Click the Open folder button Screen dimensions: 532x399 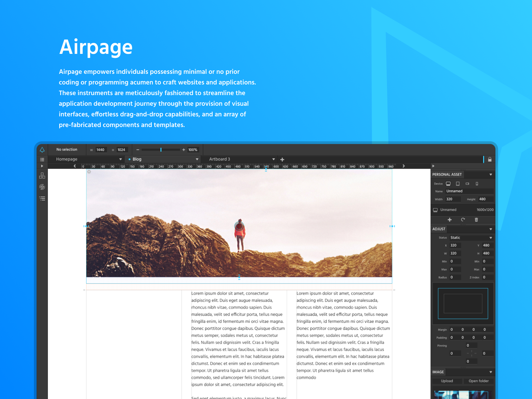[478, 381]
